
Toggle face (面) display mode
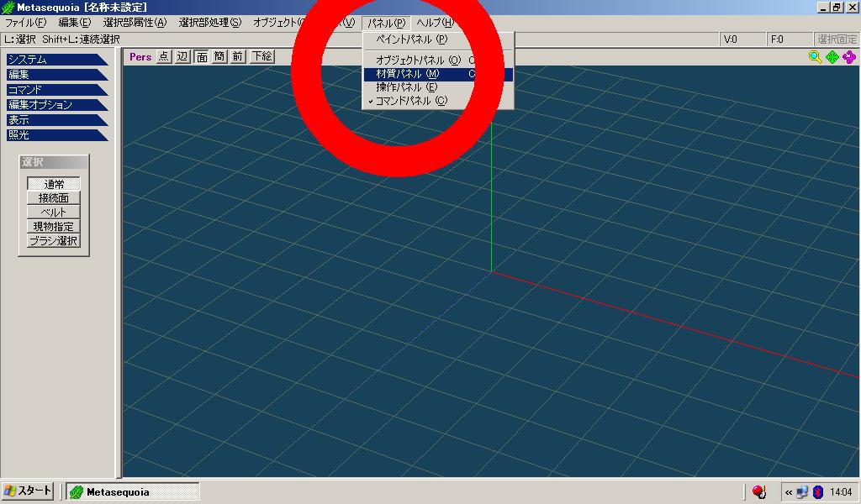tap(202, 56)
